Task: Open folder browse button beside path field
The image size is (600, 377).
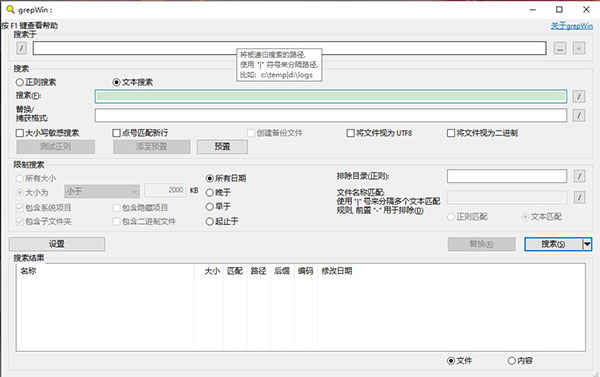Action: click(x=560, y=48)
